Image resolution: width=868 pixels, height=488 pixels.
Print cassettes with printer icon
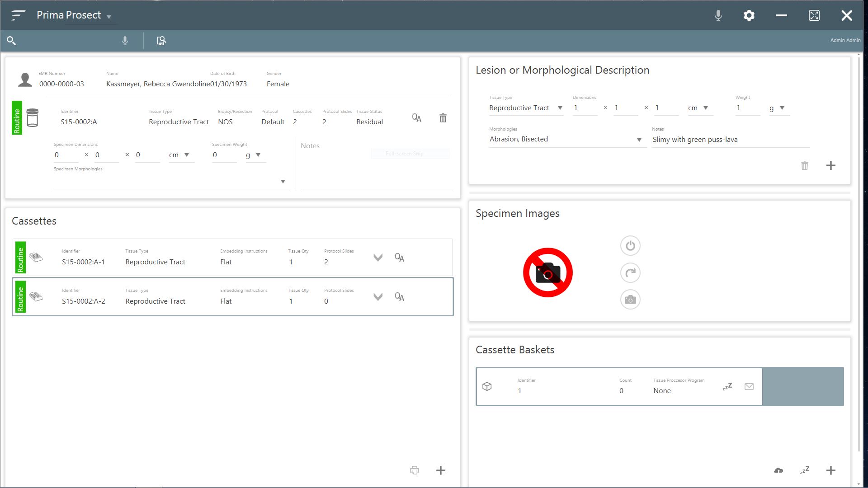415,470
